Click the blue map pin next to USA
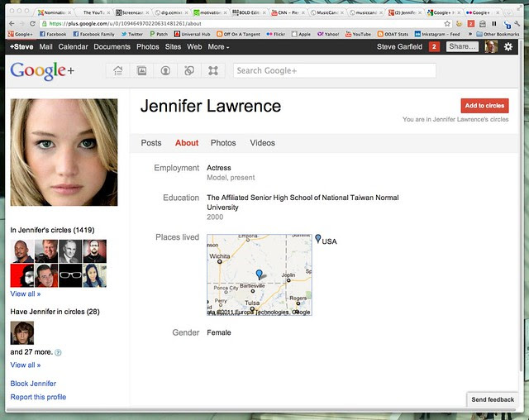This screenshot has width=529, height=420. click(x=317, y=239)
